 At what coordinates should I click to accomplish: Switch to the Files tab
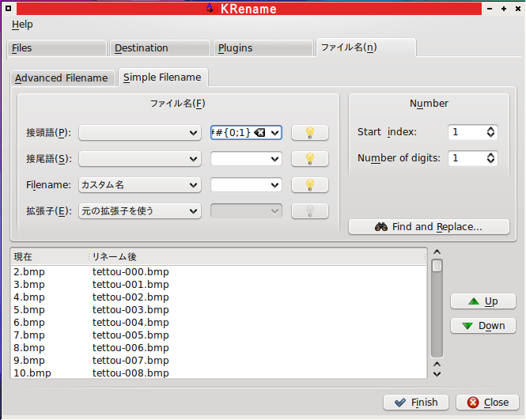(x=57, y=48)
